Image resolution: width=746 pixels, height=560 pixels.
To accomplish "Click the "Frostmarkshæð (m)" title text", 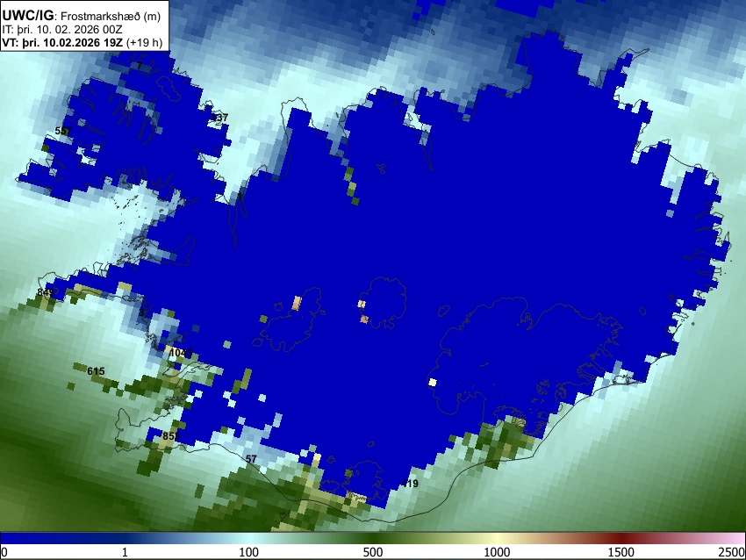I will pos(111,16).
